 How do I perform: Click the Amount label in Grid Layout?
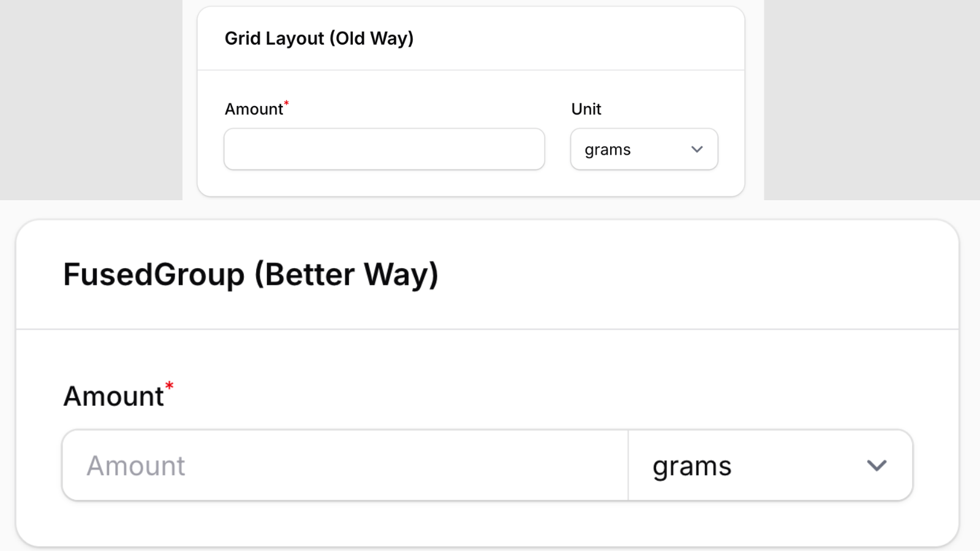pos(253,109)
